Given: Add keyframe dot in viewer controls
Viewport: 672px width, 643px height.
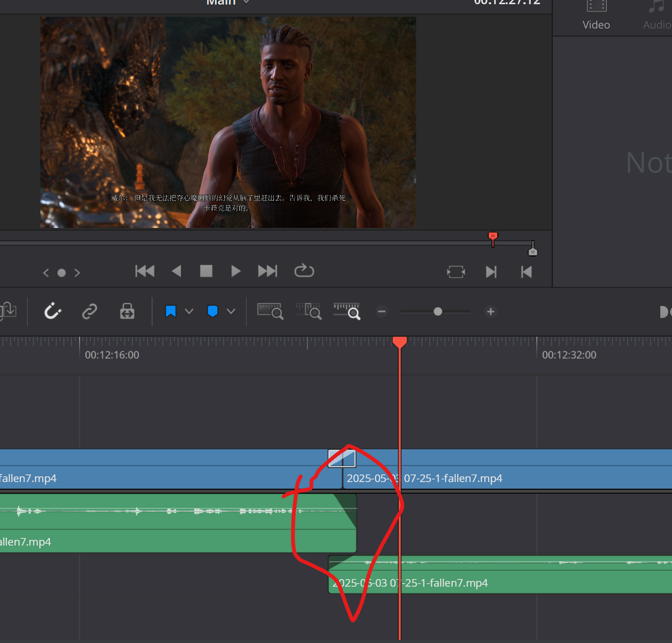Looking at the screenshot, I should (61, 273).
